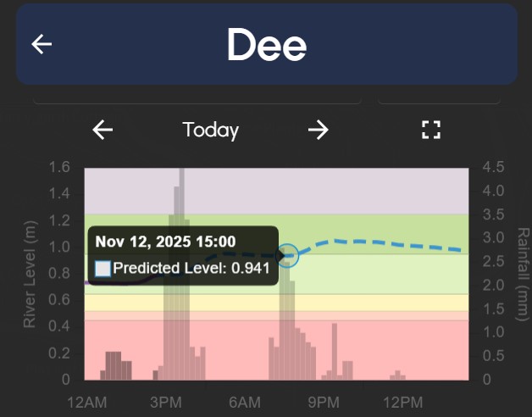Click the dashed predicted level line near 9PM

click(330, 242)
